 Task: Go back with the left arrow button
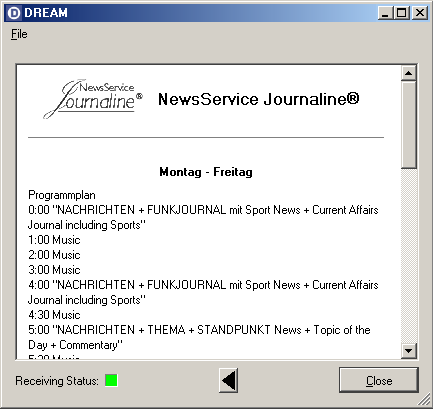coord(228,380)
